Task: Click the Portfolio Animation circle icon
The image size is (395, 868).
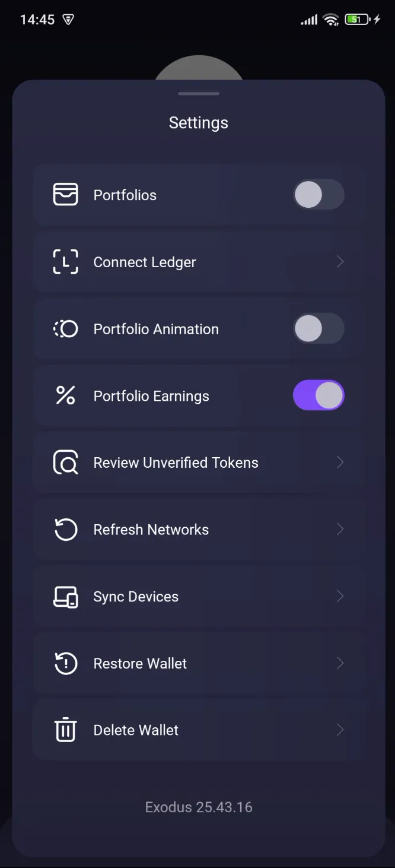Action: [65, 328]
